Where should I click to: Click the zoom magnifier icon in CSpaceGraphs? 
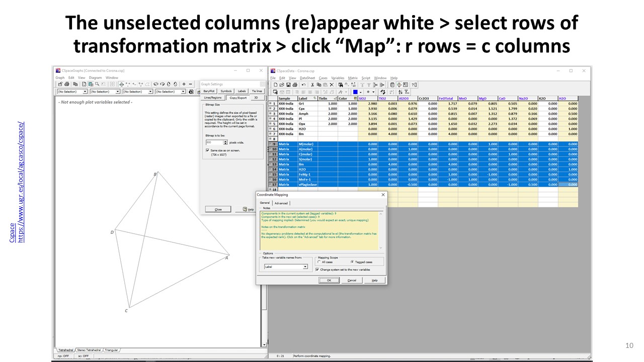(x=97, y=84)
